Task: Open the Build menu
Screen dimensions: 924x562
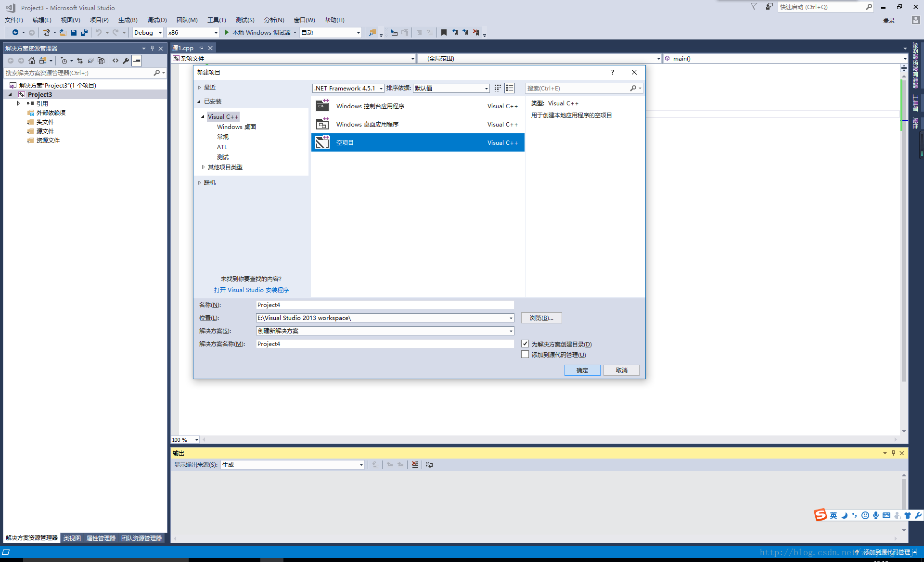Action: (x=128, y=20)
